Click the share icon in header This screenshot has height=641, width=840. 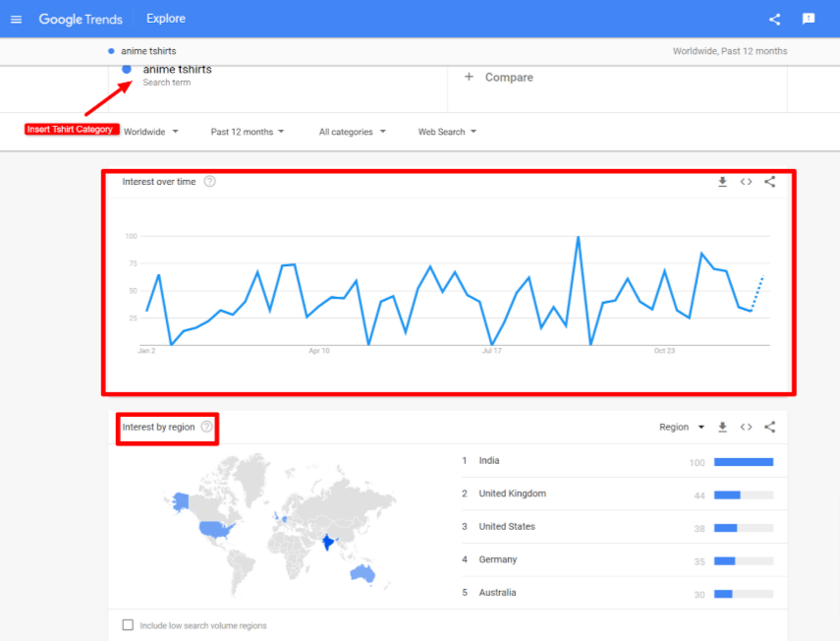pos(774,19)
